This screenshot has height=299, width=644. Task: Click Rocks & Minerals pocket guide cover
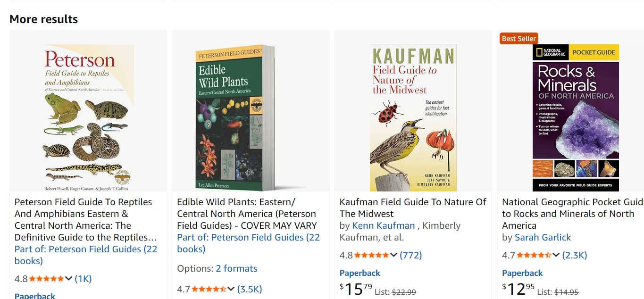pos(576,117)
